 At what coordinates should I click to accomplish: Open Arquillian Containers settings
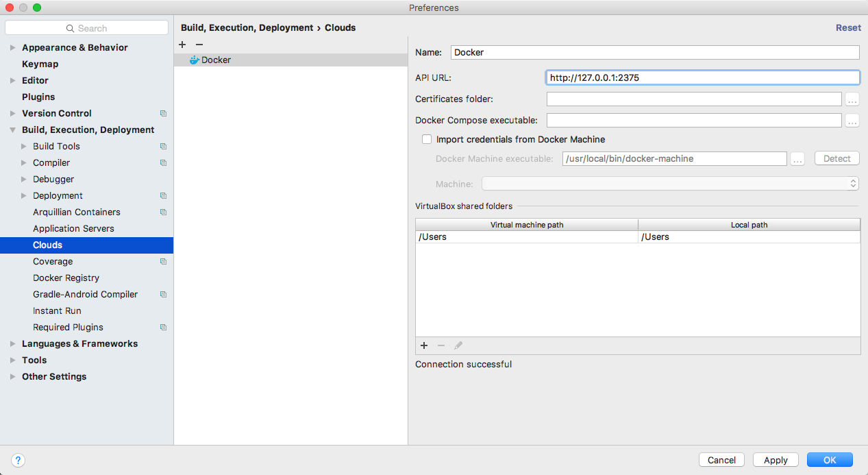coord(76,212)
